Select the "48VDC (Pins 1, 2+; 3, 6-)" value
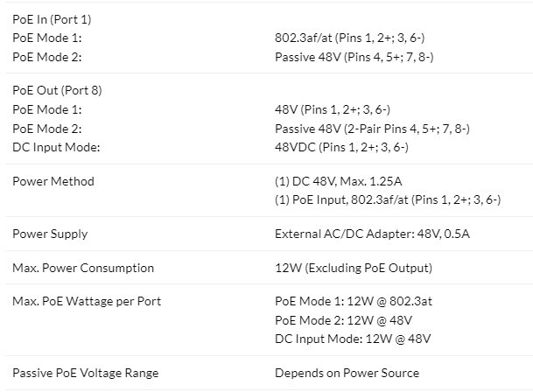The image size is (533, 392). (341, 147)
